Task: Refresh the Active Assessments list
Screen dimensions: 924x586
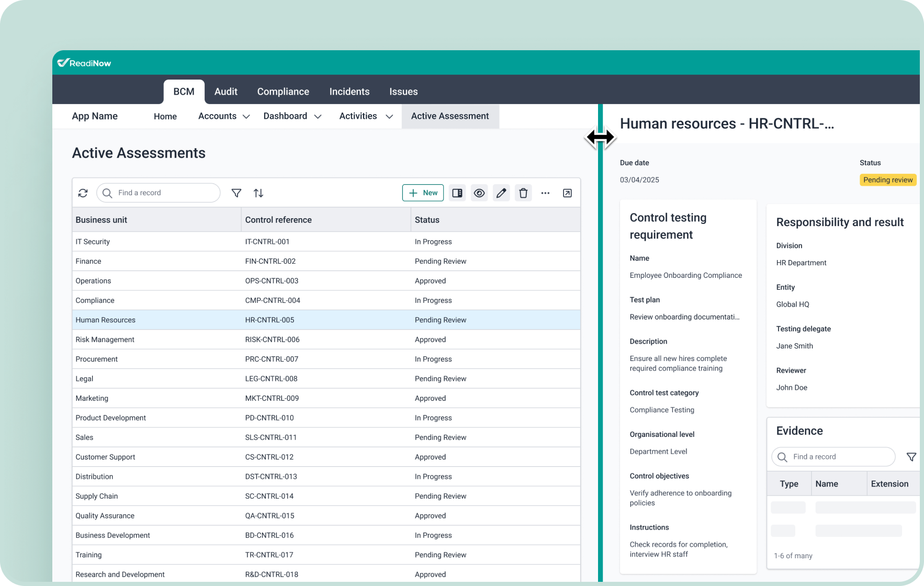Action: 83,193
